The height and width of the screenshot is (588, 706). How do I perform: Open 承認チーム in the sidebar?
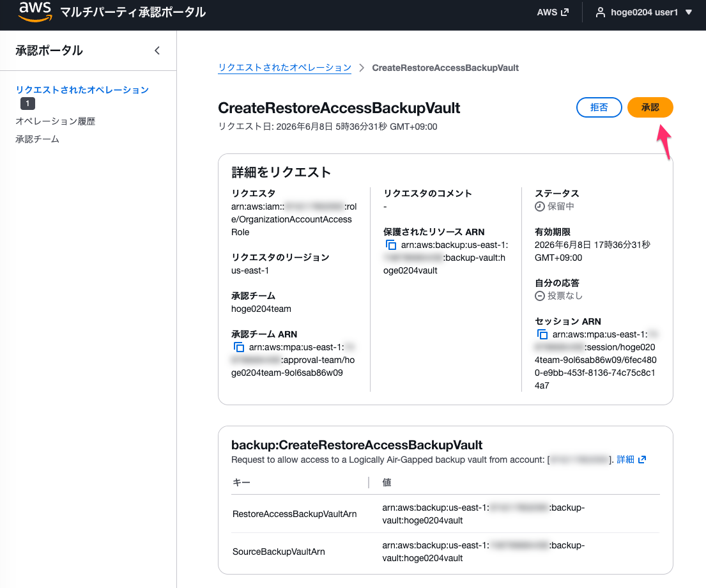37,139
